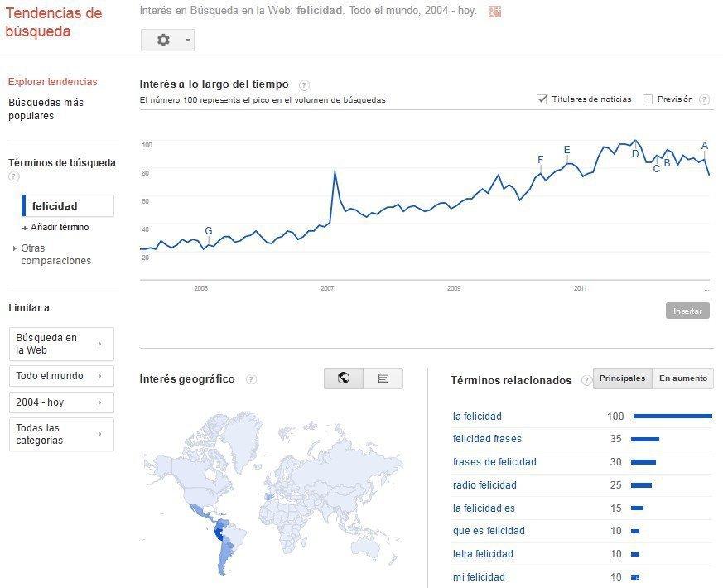Screen dimensions: 723x588
Task: Uncheck the Titulares de noticias checkbox
Action: 542,98
